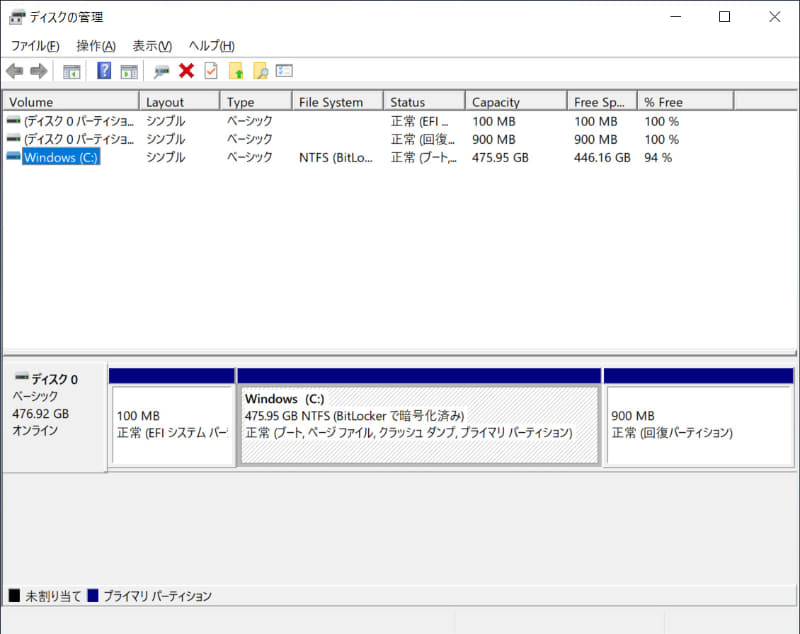
Task: Click the 正常 (EFI ... status cell
Action: 419,121
